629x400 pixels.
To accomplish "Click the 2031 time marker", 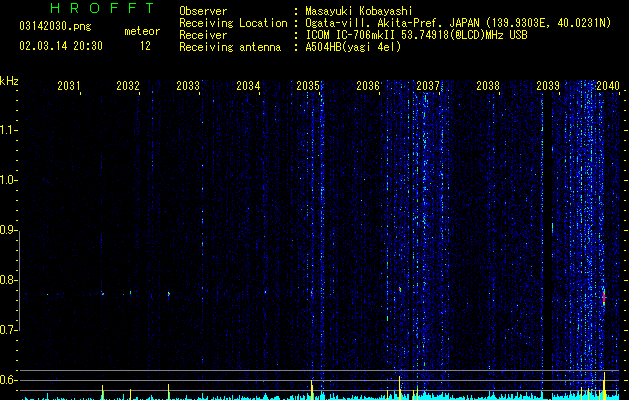I will (69, 86).
